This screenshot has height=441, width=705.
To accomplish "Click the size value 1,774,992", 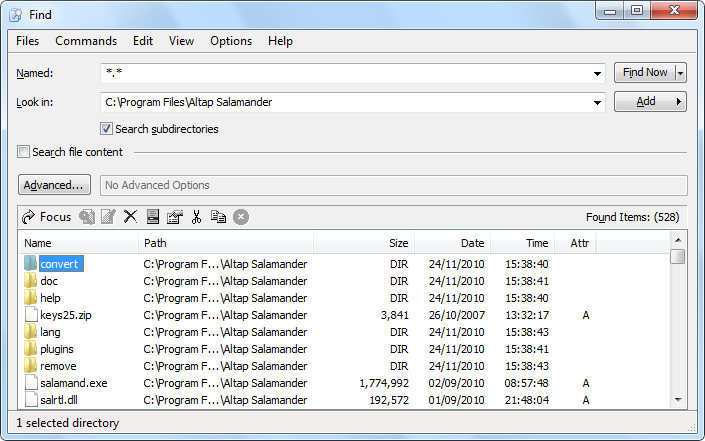I will [x=384, y=383].
